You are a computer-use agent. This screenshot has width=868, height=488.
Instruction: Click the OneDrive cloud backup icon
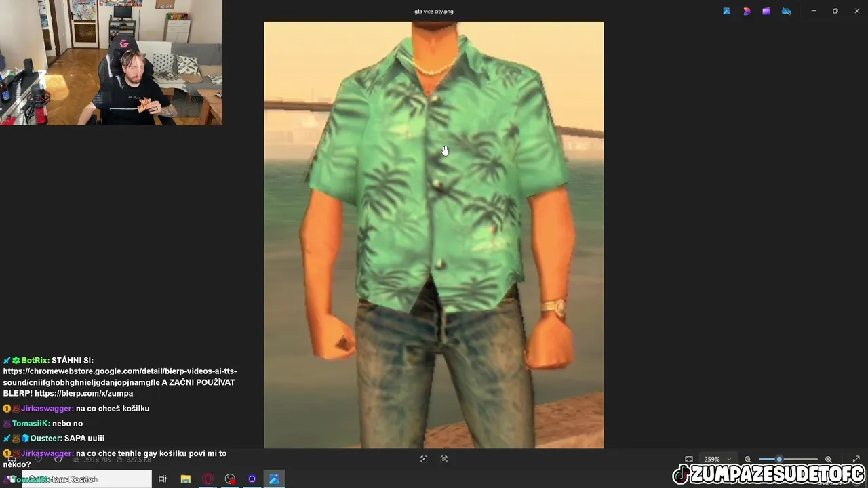click(786, 11)
